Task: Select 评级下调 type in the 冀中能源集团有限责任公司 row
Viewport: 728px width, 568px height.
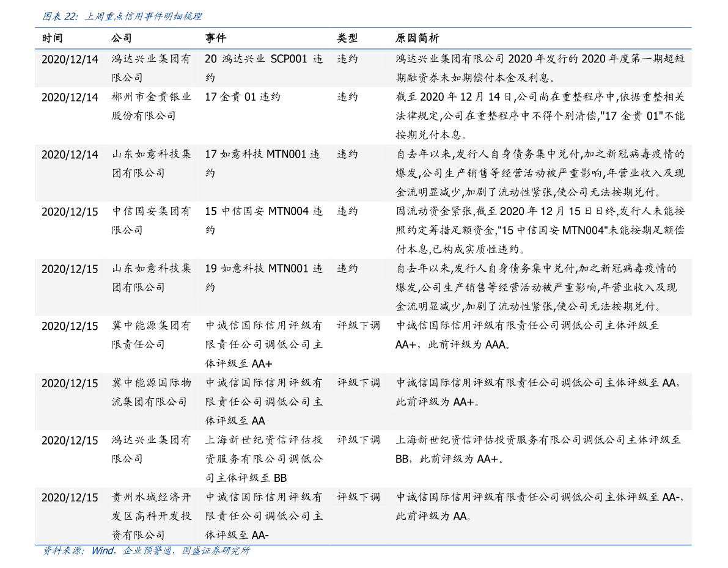Action: click(358, 326)
